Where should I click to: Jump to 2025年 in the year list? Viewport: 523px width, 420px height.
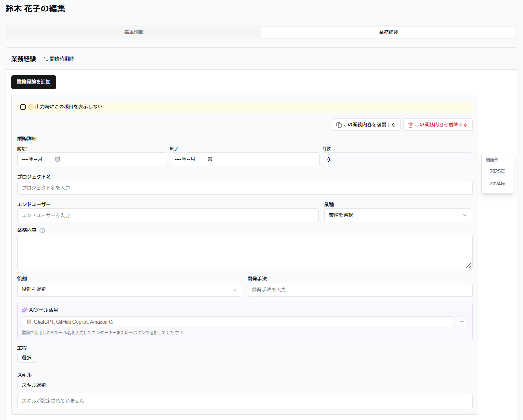(497, 171)
